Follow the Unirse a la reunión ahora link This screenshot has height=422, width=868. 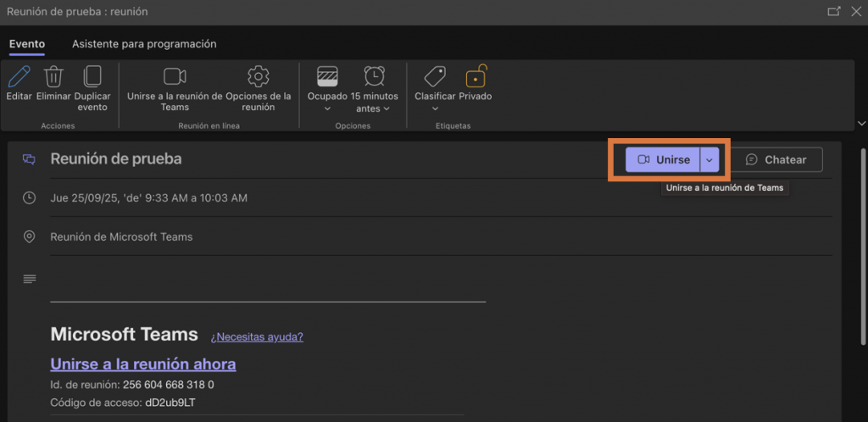click(x=143, y=364)
